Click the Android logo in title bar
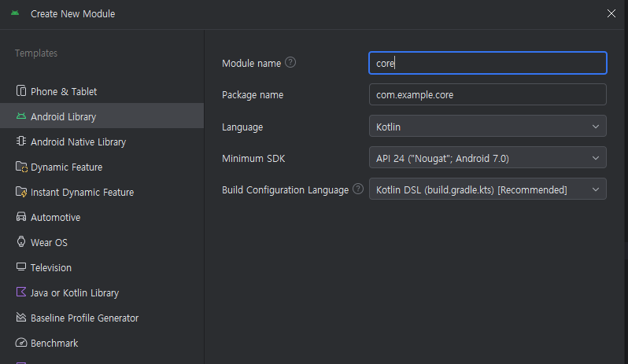The image size is (628, 364). (15, 13)
